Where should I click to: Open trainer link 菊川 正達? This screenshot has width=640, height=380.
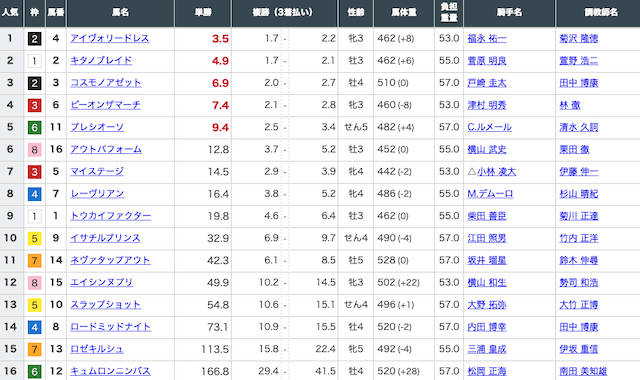tap(579, 216)
